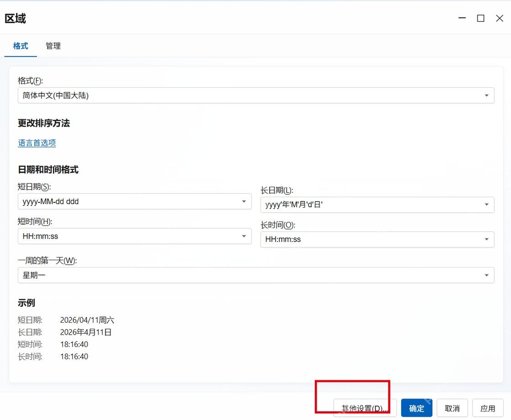The height and width of the screenshot is (420, 511).
Task: Click the 语言首选项 link
Action: click(x=37, y=143)
